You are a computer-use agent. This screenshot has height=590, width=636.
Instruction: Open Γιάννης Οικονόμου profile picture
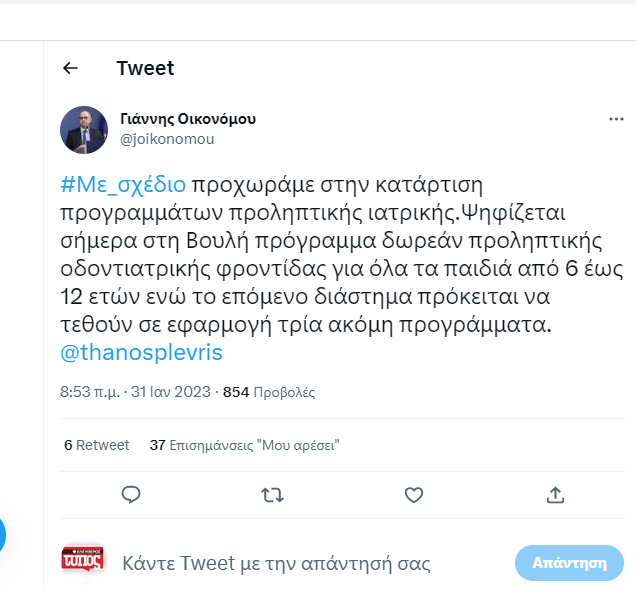click(84, 130)
